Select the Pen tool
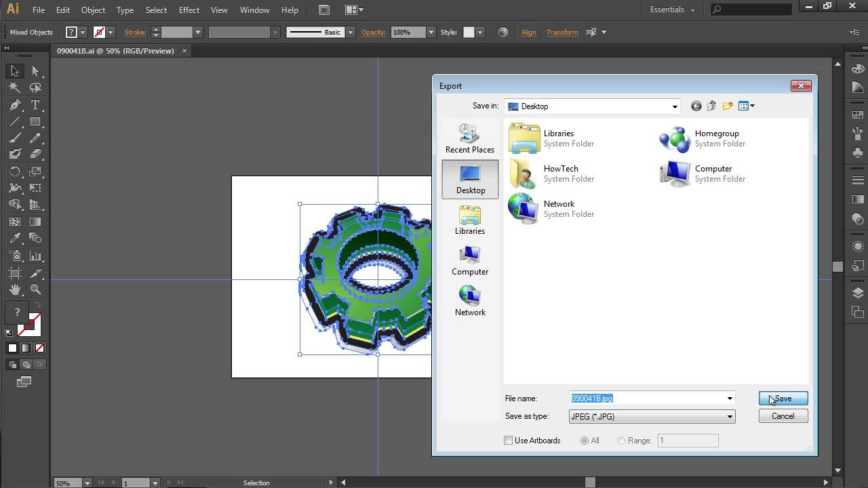Viewport: 868px width, 488px height. [15, 106]
